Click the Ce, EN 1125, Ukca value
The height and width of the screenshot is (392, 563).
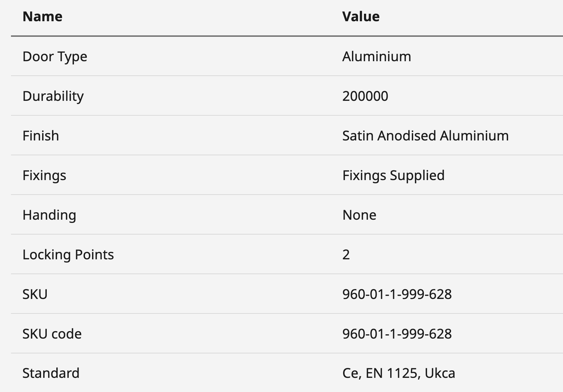399,373
